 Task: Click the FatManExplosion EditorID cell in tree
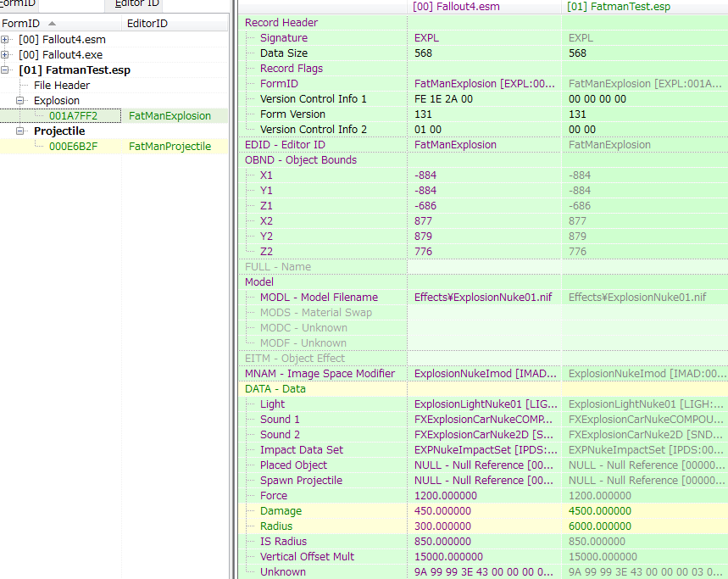(170, 115)
